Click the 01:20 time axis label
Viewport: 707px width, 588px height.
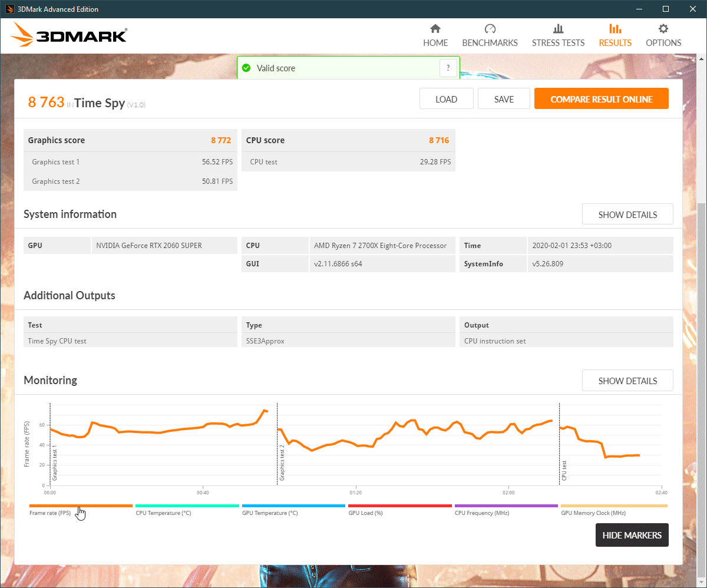coord(355,492)
